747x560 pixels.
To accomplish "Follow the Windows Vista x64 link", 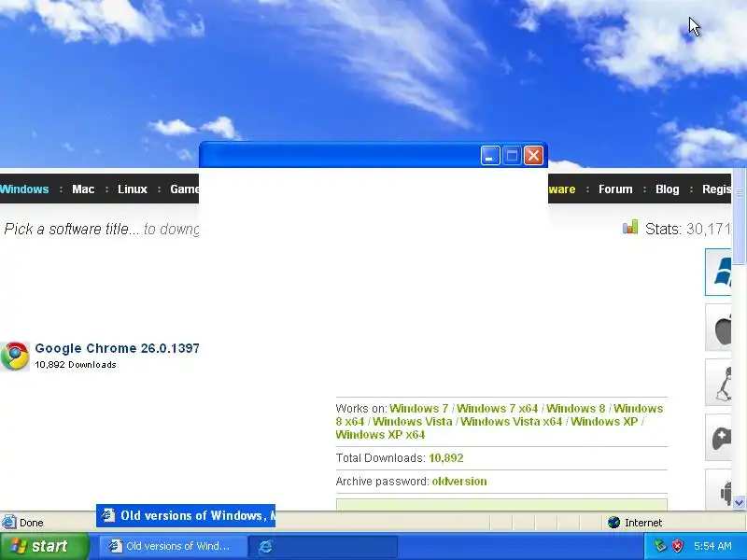I will pos(511,422).
